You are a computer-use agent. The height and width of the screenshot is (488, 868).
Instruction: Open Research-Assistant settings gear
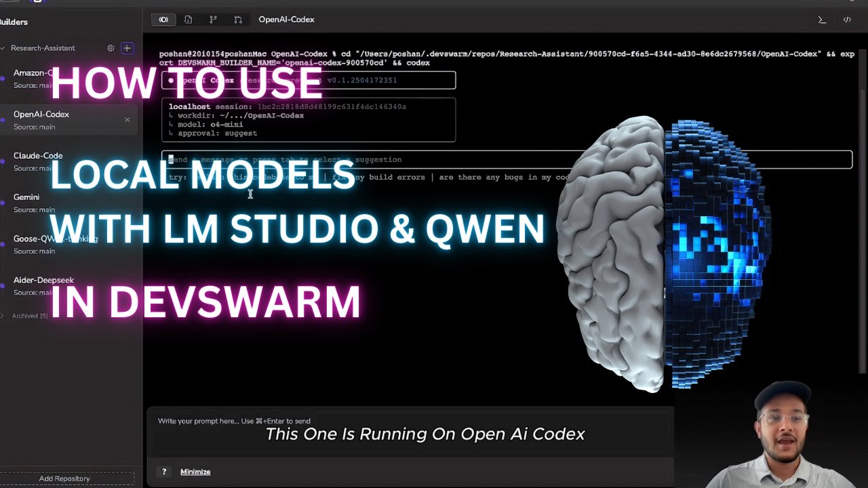[111, 48]
